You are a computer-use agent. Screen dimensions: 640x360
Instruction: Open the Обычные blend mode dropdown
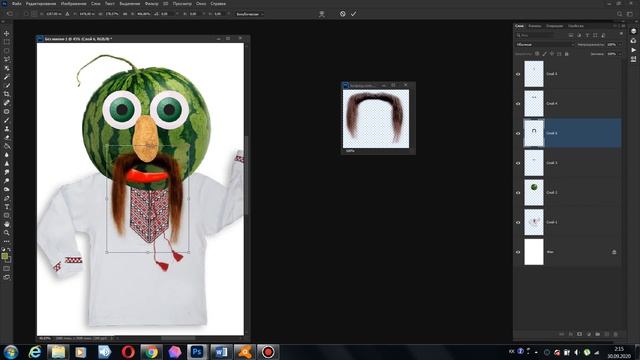pos(545,44)
